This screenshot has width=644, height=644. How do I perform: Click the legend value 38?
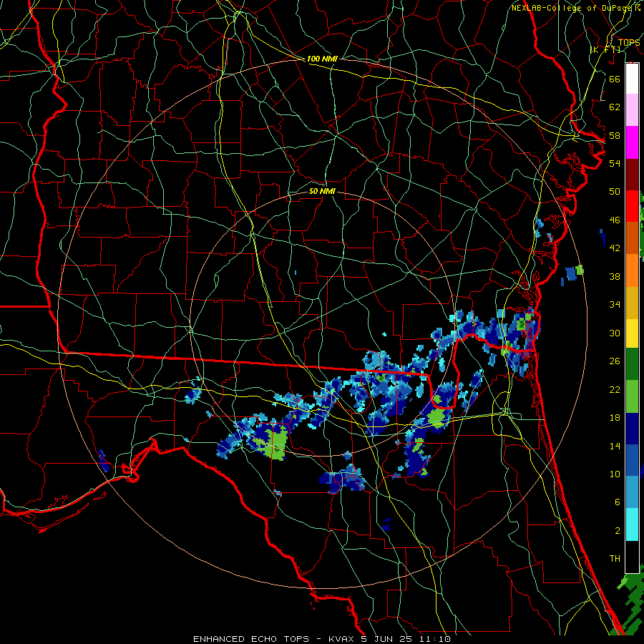coord(615,276)
